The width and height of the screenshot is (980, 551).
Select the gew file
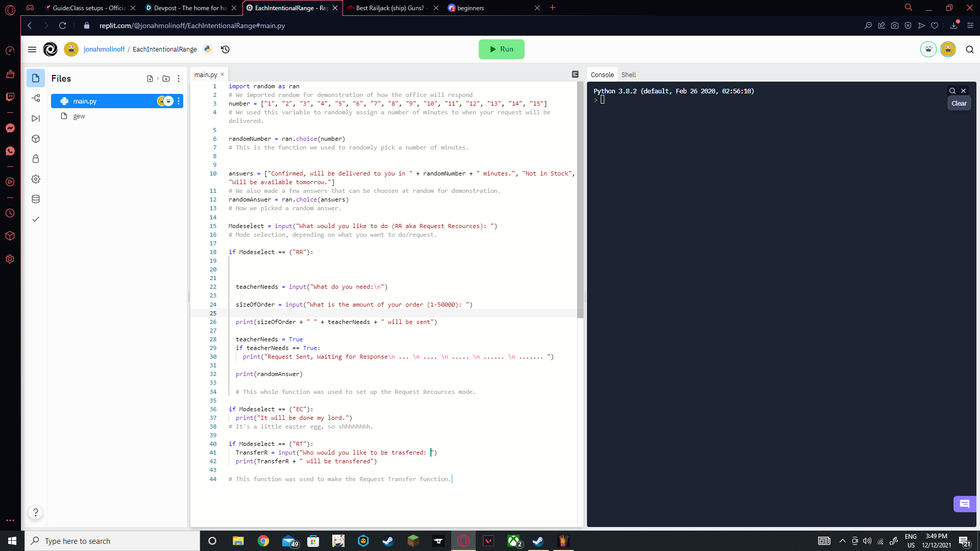[x=79, y=116]
